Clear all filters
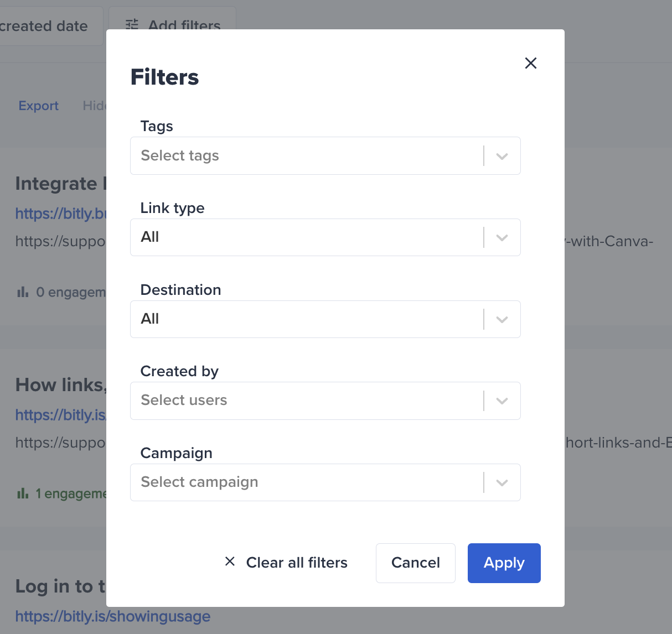The width and height of the screenshot is (672, 634). 297,563
